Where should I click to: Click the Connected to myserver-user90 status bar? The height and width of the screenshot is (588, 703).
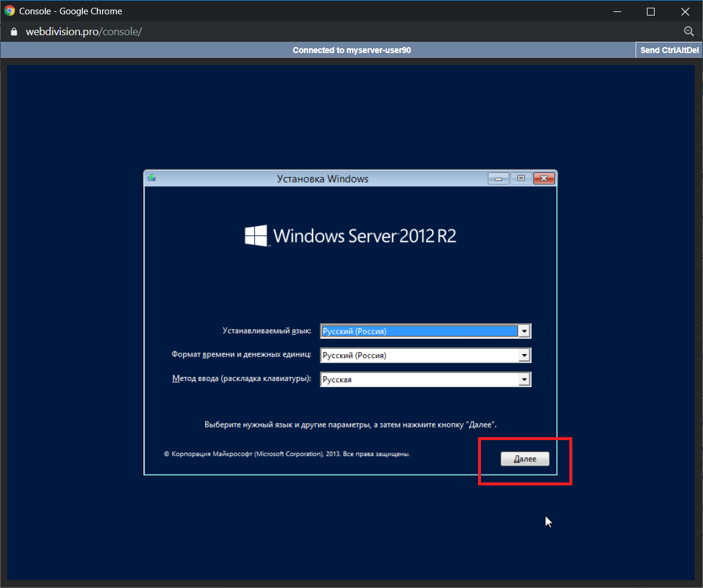351,50
